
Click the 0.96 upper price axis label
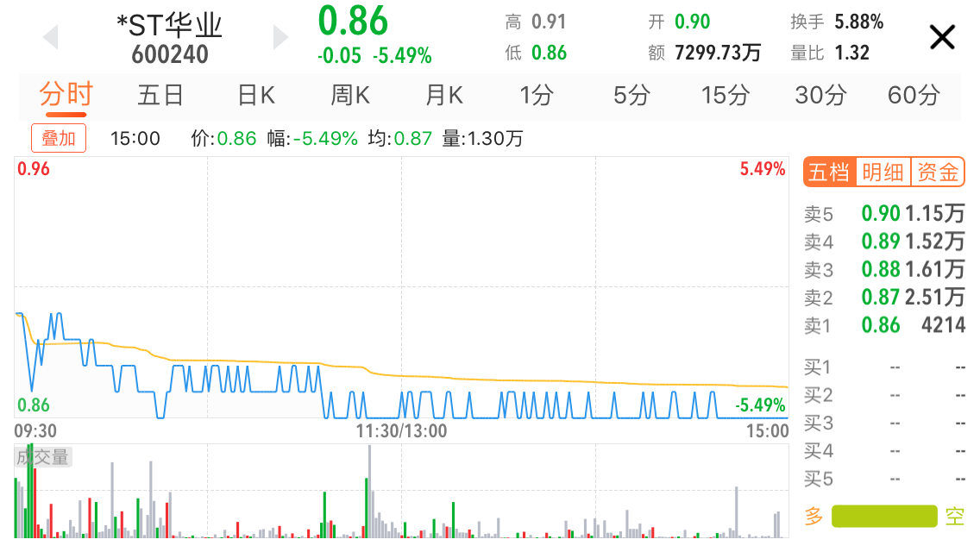(x=33, y=169)
